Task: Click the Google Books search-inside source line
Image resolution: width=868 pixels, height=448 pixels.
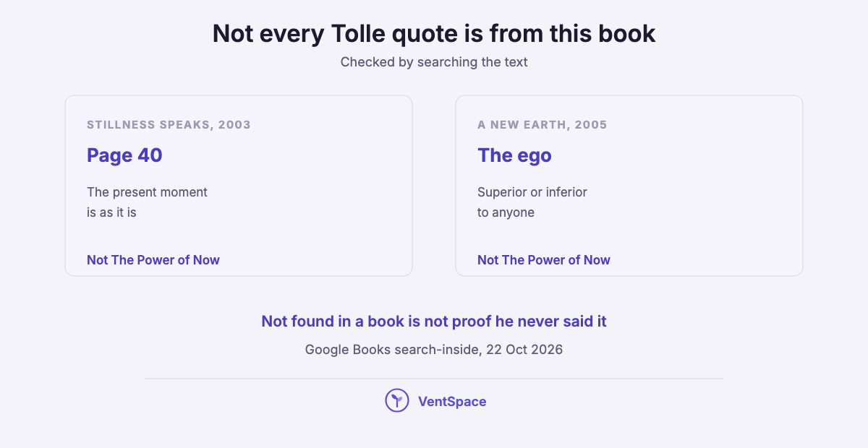Action: coord(434,350)
